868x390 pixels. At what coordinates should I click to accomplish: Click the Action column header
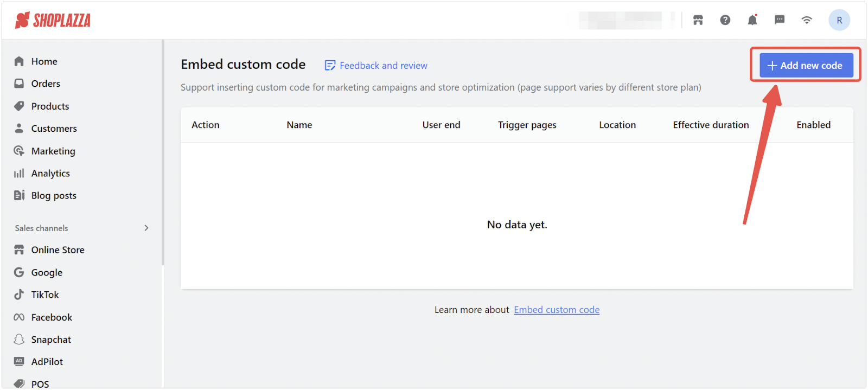click(206, 125)
